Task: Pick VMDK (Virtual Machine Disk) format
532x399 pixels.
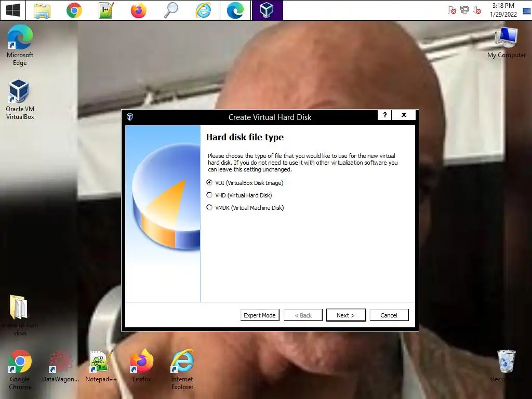Action: click(245, 208)
